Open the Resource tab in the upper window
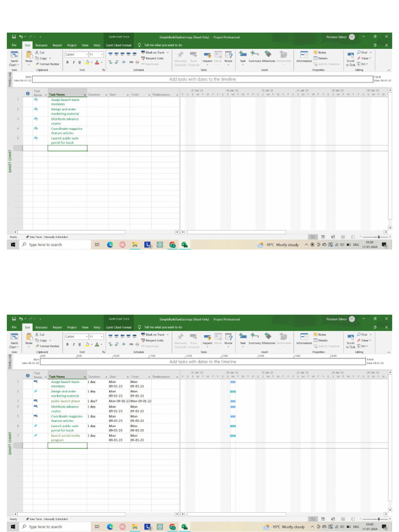The width and height of the screenshot is (399, 532). coord(41,45)
